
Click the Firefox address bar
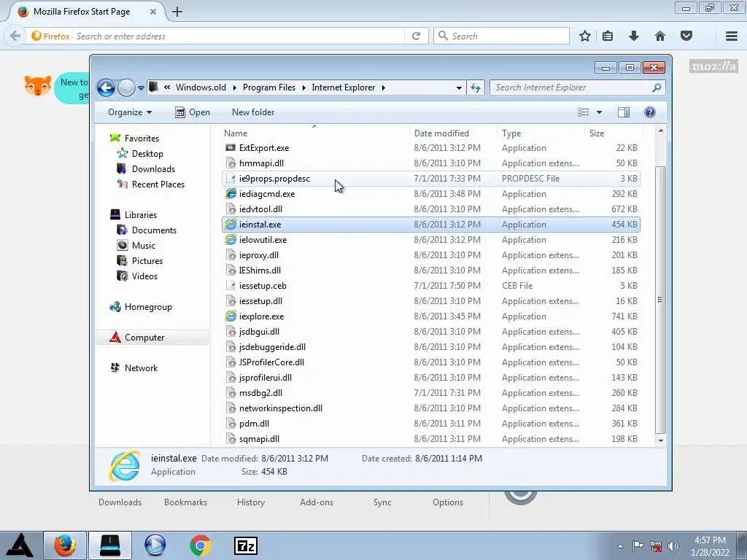coord(239,36)
